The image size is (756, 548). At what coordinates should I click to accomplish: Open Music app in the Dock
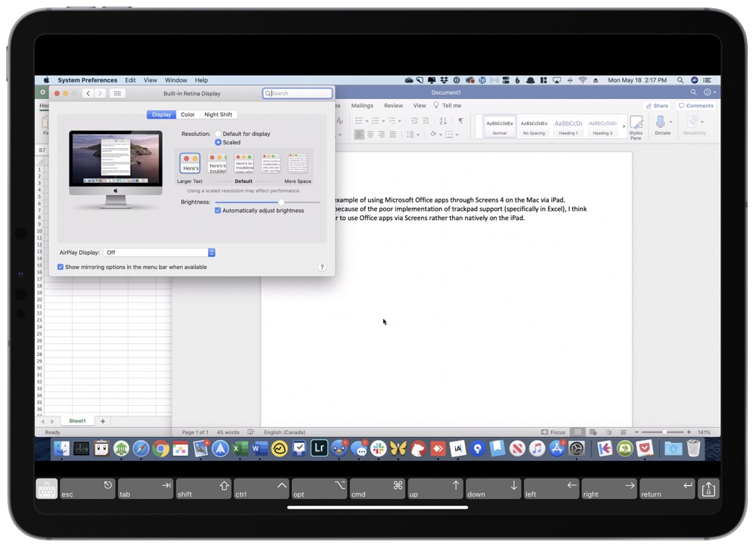click(537, 449)
